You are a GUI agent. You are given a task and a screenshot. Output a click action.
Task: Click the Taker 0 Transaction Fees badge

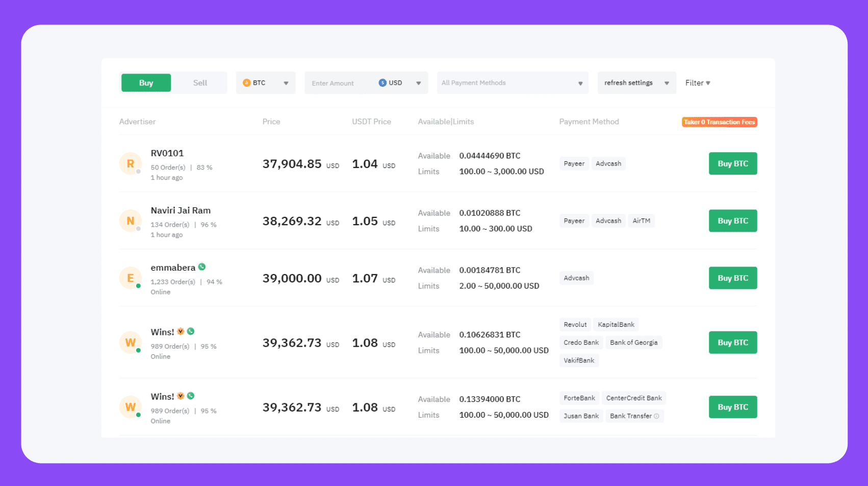point(719,122)
